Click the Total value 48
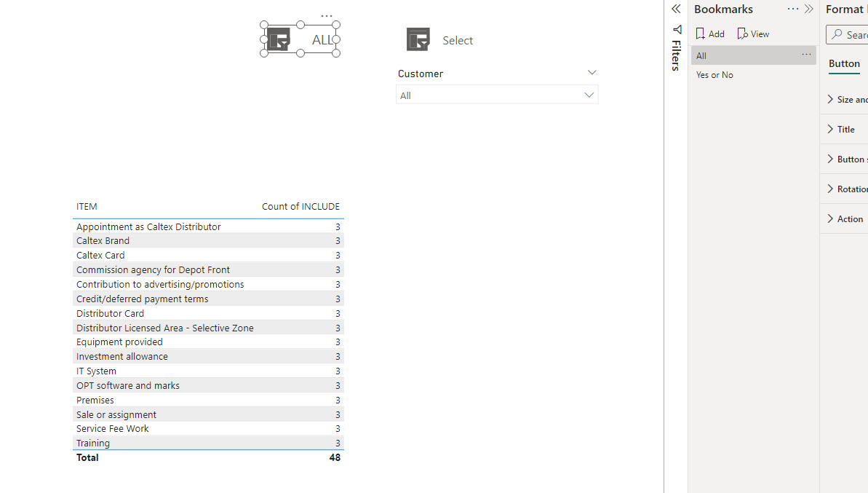 [x=335, y=457]
